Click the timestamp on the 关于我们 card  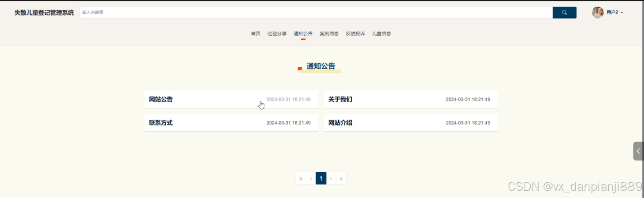[468, 99]
